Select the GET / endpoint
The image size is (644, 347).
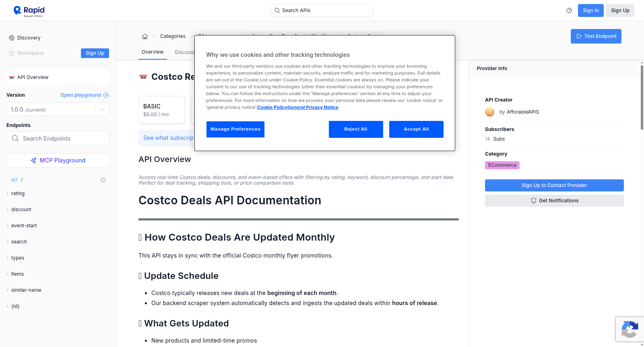pyautogui.click(x=58, y=180)
